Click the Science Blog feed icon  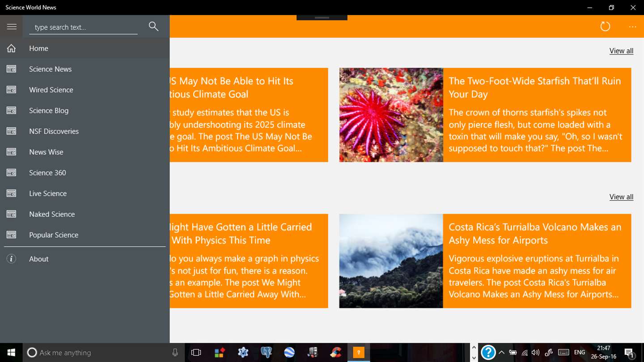11,110
